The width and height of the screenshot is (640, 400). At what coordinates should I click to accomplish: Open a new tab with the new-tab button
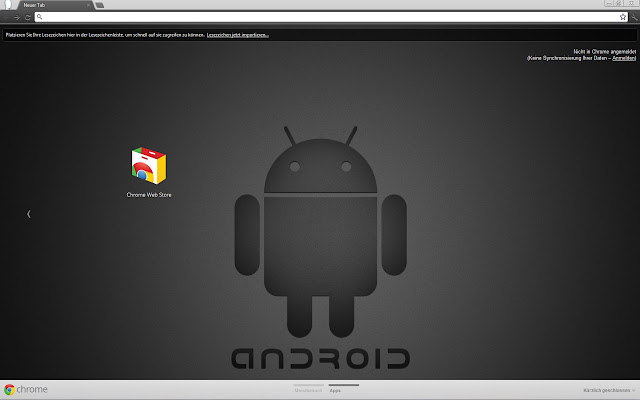[99, 5]
